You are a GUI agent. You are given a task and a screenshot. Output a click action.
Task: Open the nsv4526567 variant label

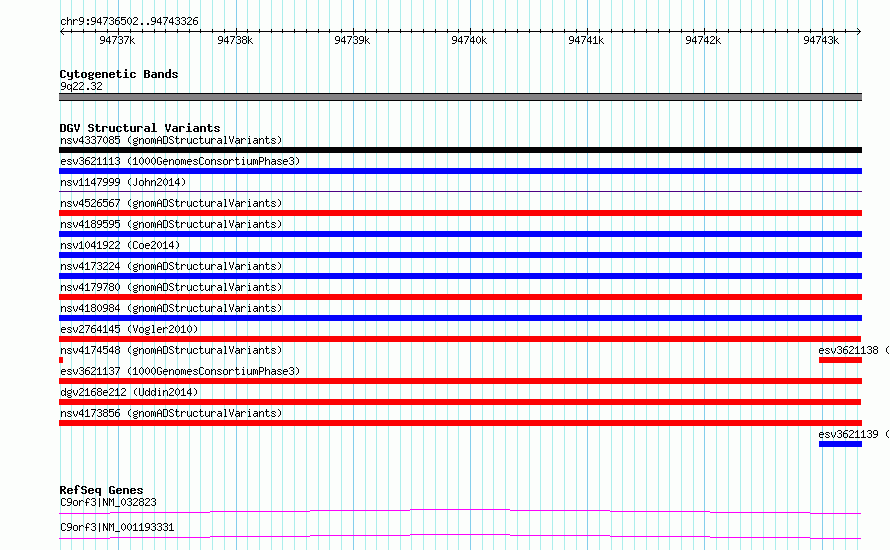point(171,203)
